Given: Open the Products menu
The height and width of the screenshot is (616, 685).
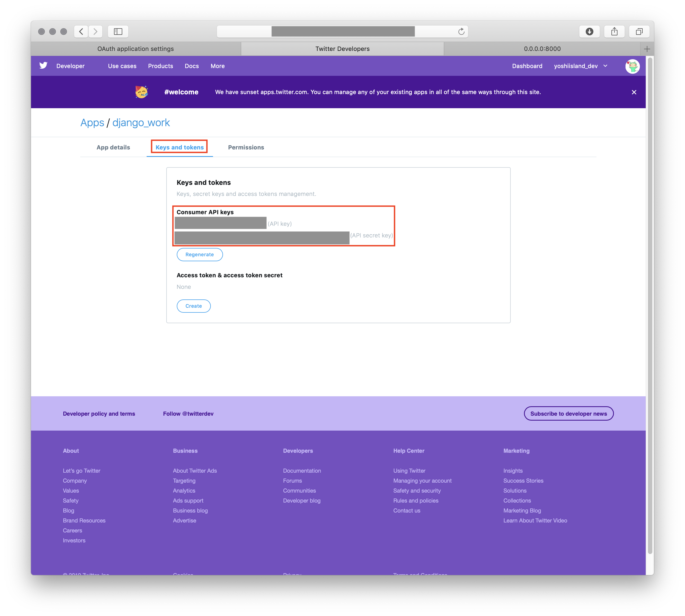Looking at the screenshot, I should 160,66.
